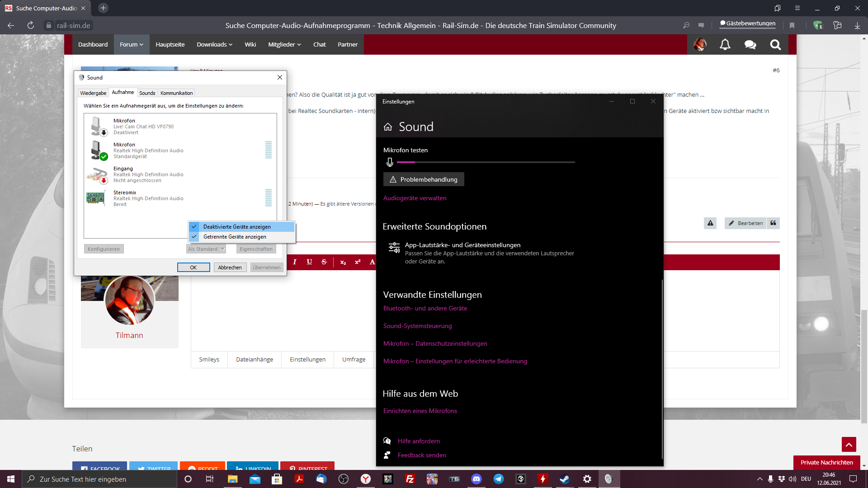Expand the Downloads navigation dropdown
The width and height of the screenshot is (868, 488).
[x=214, y=45]
